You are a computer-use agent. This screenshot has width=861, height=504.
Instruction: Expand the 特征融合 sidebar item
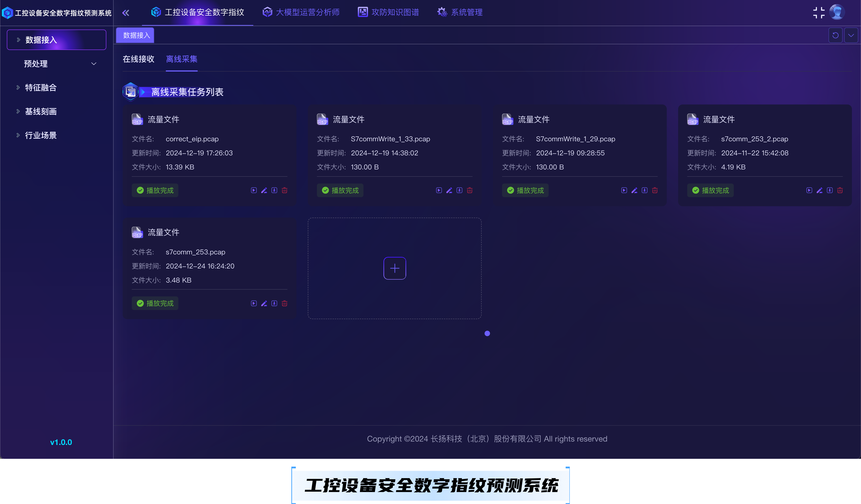click(40, 88)
